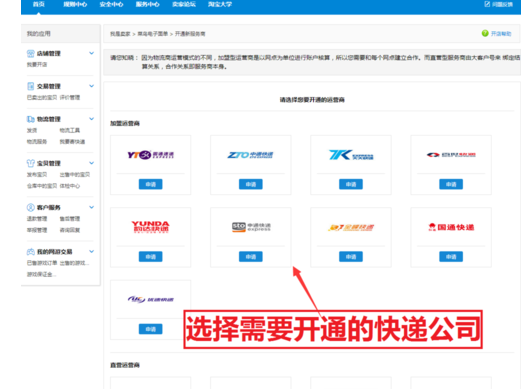Image resolution: width=523 pixels, height=389 pixels.
Task: Click 申请 under the 国通快递 logo
Action: coord(451,257)
